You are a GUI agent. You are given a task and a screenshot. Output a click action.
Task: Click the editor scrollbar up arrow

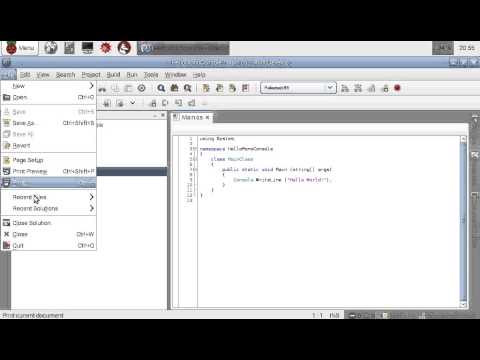pos(463,139)
